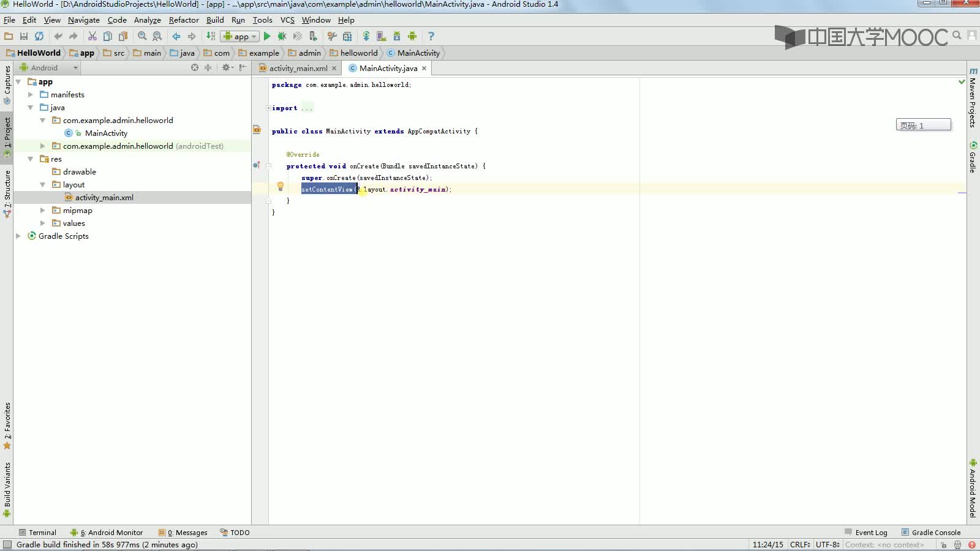Open the Build menu

[x=215, y=20]
